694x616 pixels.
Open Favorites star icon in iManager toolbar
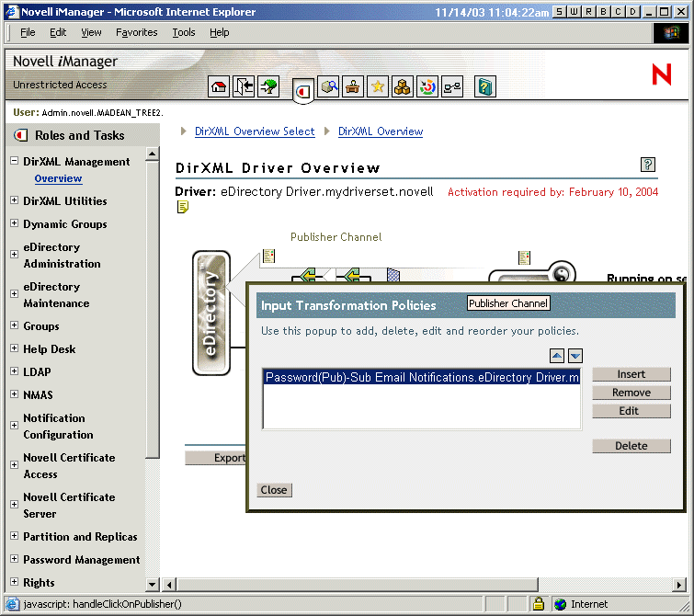point(378,86)
